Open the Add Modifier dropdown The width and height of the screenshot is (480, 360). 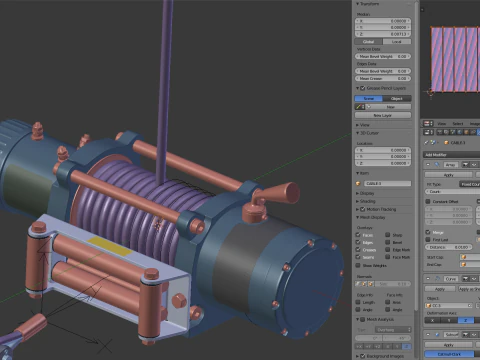[x=452, y=155]
